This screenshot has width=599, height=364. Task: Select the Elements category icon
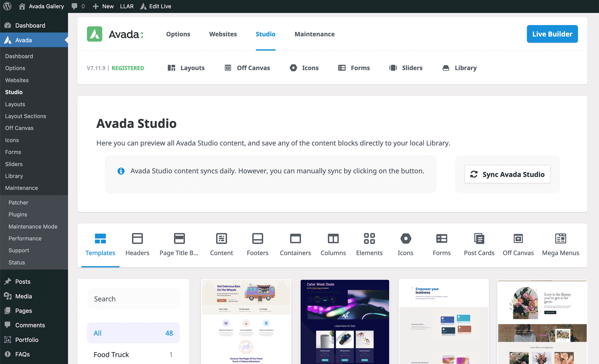click(369, 238)
